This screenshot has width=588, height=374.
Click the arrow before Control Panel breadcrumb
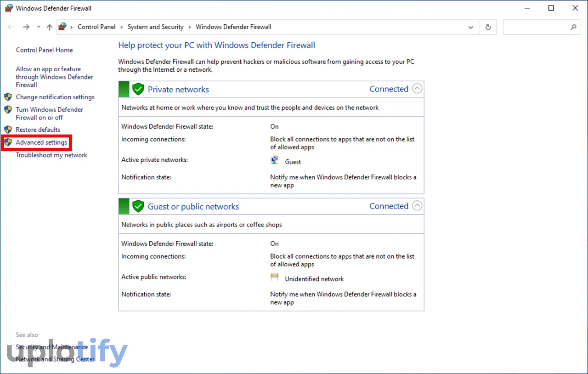tap(72, 27)
